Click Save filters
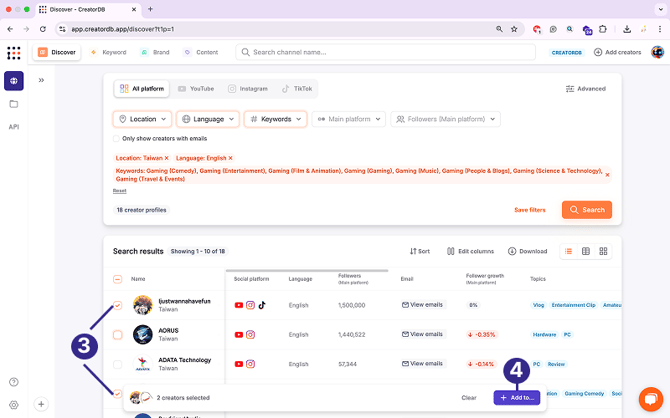Screen dimensions: 670x418 tap(530, 210)
